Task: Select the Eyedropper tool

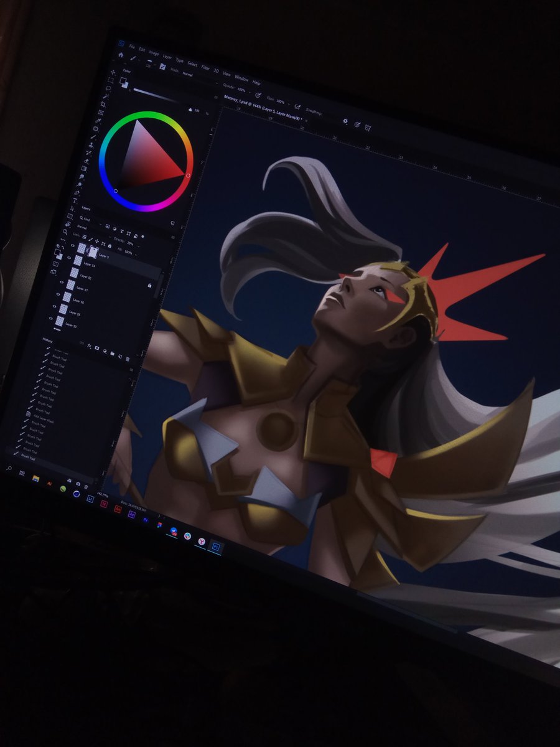Action: tap(98, 121)
